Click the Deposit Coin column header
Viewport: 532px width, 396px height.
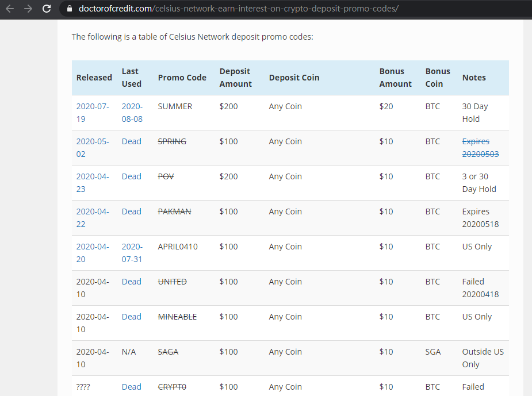tap(294, 78)
